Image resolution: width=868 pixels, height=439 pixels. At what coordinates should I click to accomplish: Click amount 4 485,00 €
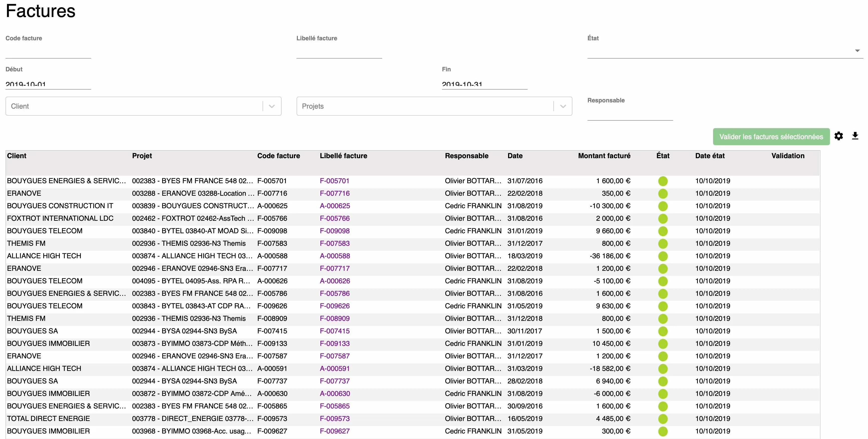point(613,418)
